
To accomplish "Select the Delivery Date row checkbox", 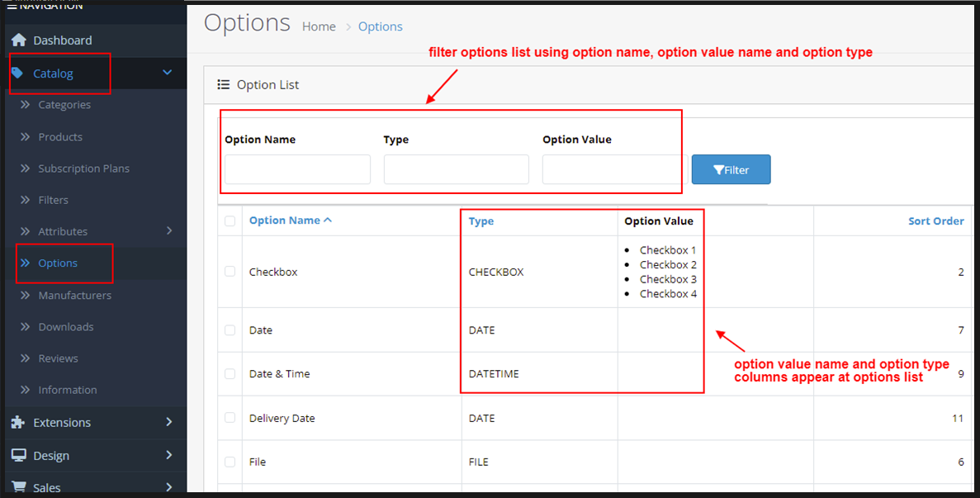I will point(230,418).
